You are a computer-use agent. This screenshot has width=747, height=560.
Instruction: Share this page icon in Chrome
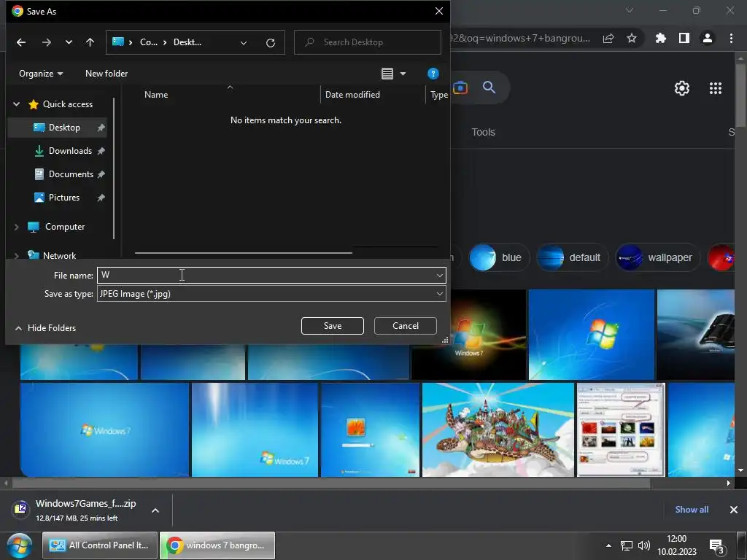click(608, 38)
